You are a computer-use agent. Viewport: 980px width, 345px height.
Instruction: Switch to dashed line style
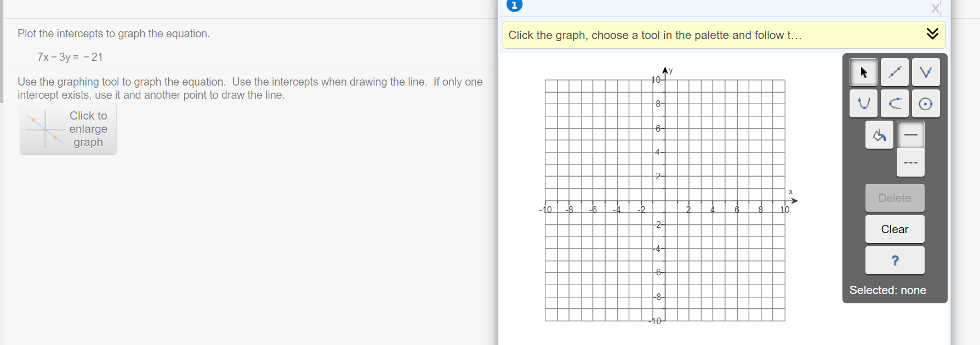(x=910, y=163)
